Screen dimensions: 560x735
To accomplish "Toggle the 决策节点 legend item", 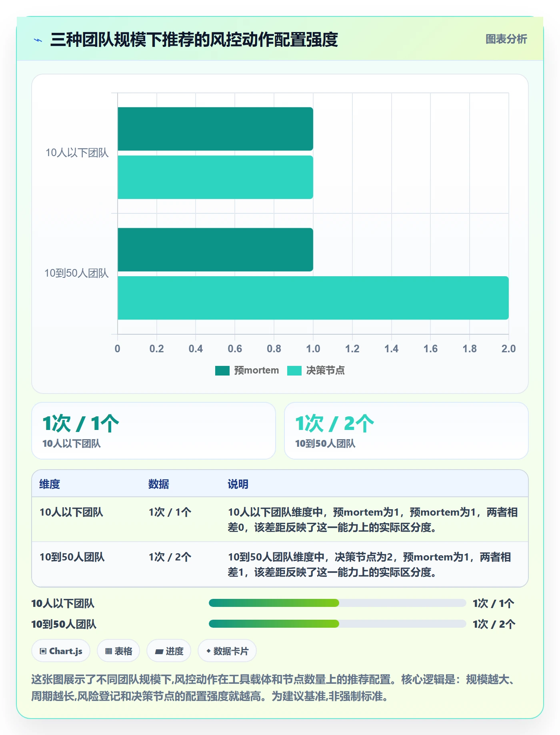I will click(x=316, y=370).
